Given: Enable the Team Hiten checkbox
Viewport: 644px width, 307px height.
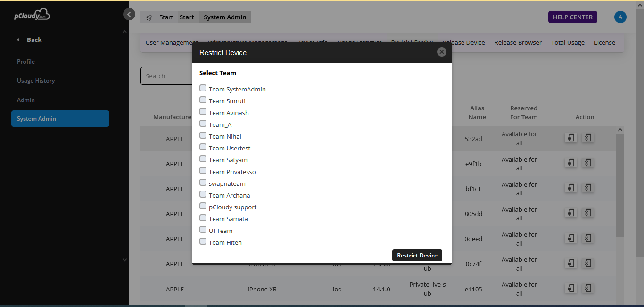Looking at the screenshot, I should pos(203,241).
